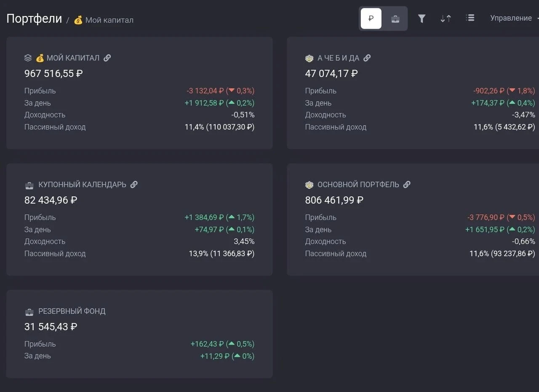Switch to the briefcase view toggle
The height and width of the screenshot is (392, 539).
[x=395, y=19]
